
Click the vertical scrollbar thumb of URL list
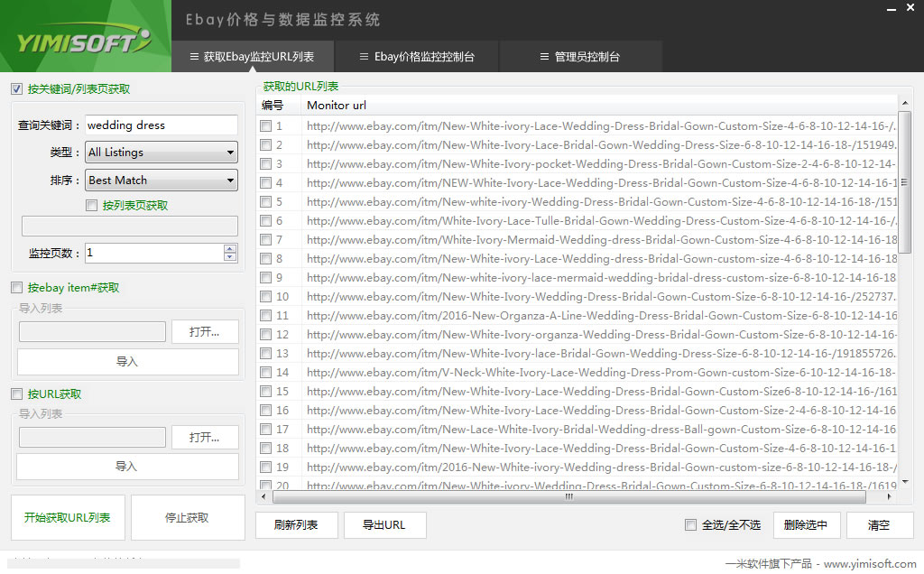(x=905, y=182)
